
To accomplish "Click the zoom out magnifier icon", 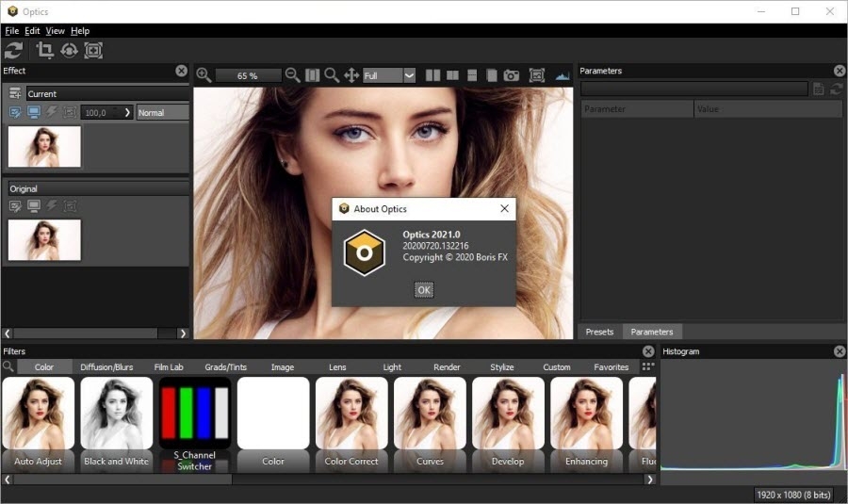I will [292, 75].
